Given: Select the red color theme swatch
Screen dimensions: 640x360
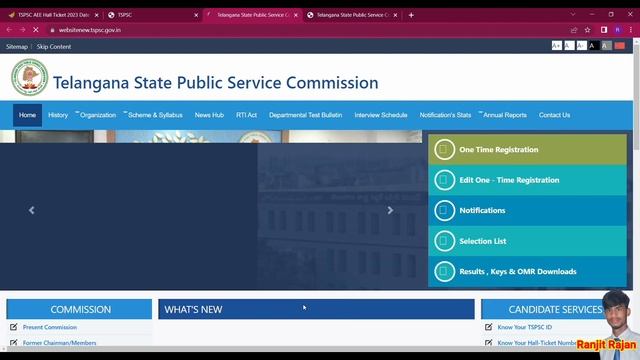Looking at the screenshot, I should coord(620,46).
